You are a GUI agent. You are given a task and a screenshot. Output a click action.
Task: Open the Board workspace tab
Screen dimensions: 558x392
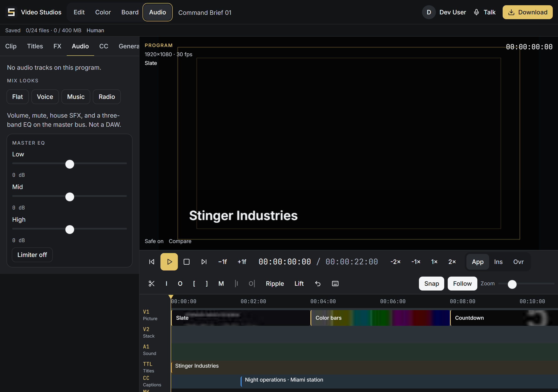pos(130,12)
